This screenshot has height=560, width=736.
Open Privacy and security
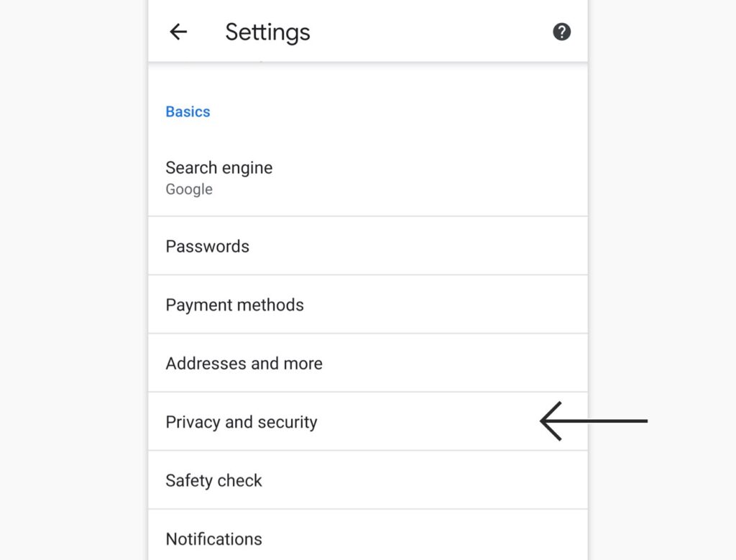pyautogui.click(x=241, y=422)
